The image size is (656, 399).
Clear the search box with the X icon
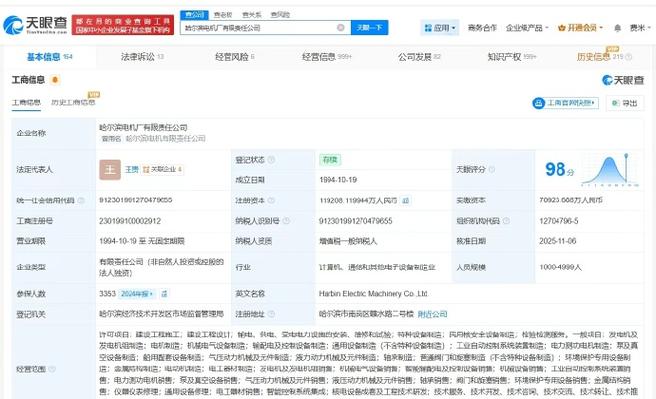point(341,28)
